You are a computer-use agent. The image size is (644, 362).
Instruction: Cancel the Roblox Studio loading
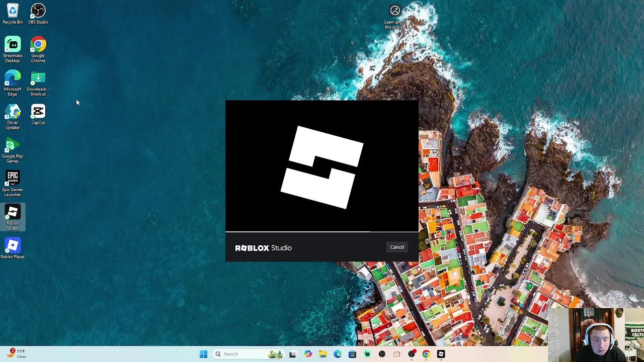point(397,247)
